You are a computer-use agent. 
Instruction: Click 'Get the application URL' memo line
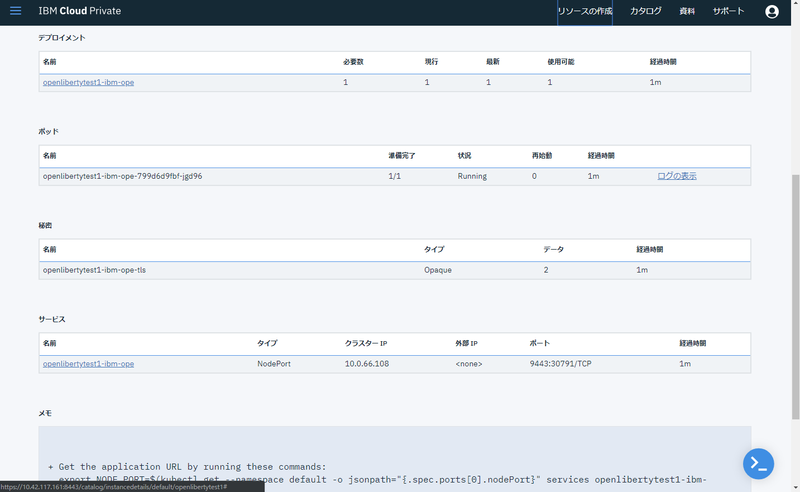pos(187,466)
